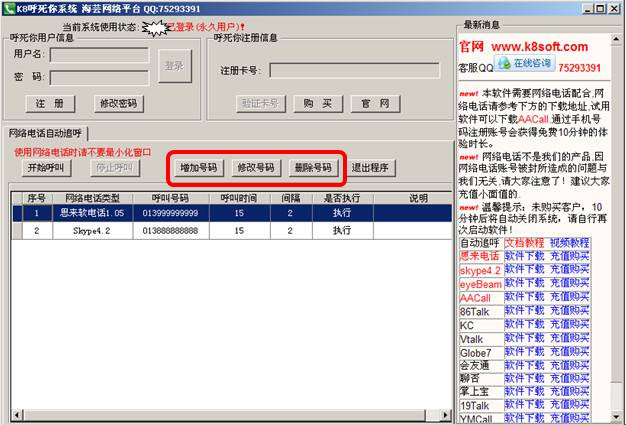The width and height of the screenshot is (626, 425).
Task: Click 充值购买 for 86Talk
Action: [570, 310]
